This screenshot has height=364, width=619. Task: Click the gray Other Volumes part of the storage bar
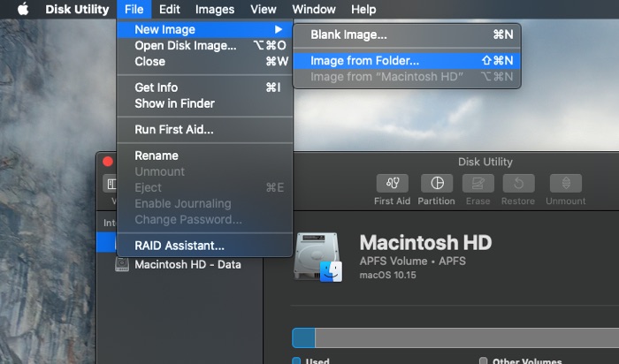pos(467,338)
